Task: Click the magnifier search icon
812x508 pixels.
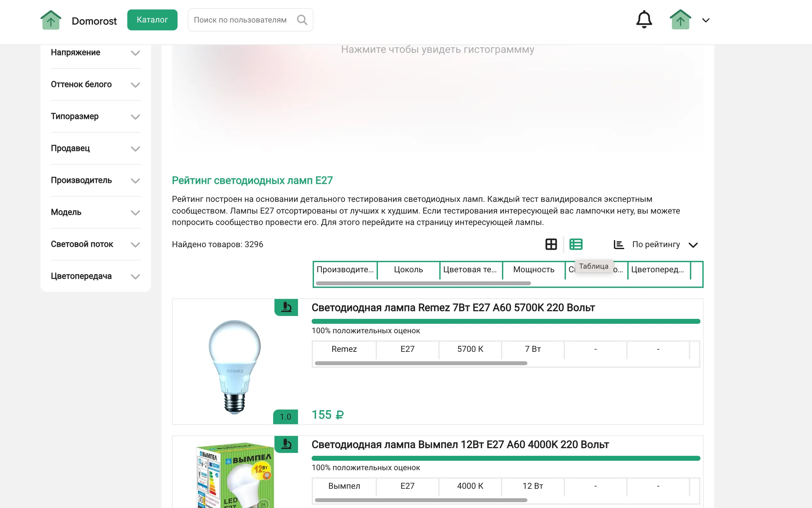Action: click(302, 20)
